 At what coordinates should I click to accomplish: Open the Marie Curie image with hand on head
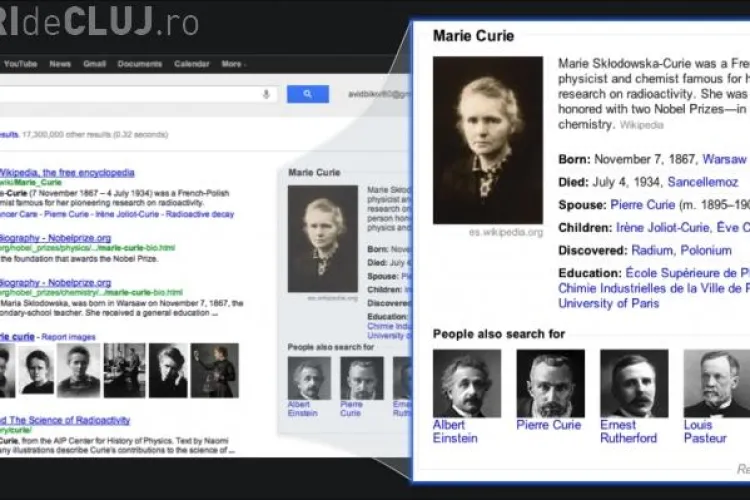pyautogui.click(x=168, y=370)
